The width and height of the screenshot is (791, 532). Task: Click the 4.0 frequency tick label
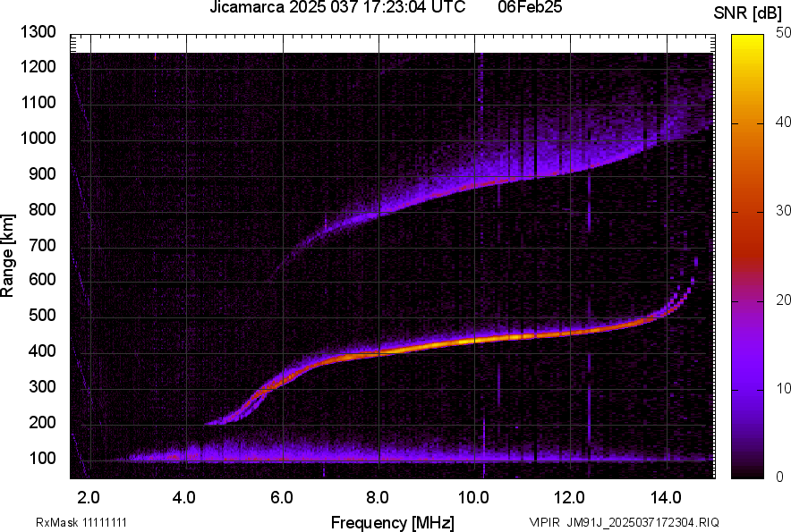tap(184, 498)
